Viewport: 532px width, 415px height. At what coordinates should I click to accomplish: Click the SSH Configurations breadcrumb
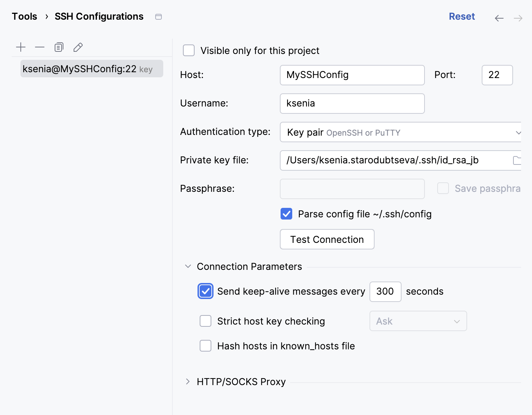(99, 16)
